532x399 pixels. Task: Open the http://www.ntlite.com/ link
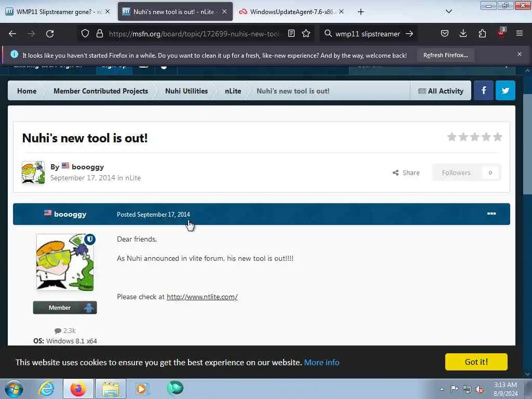202,297
